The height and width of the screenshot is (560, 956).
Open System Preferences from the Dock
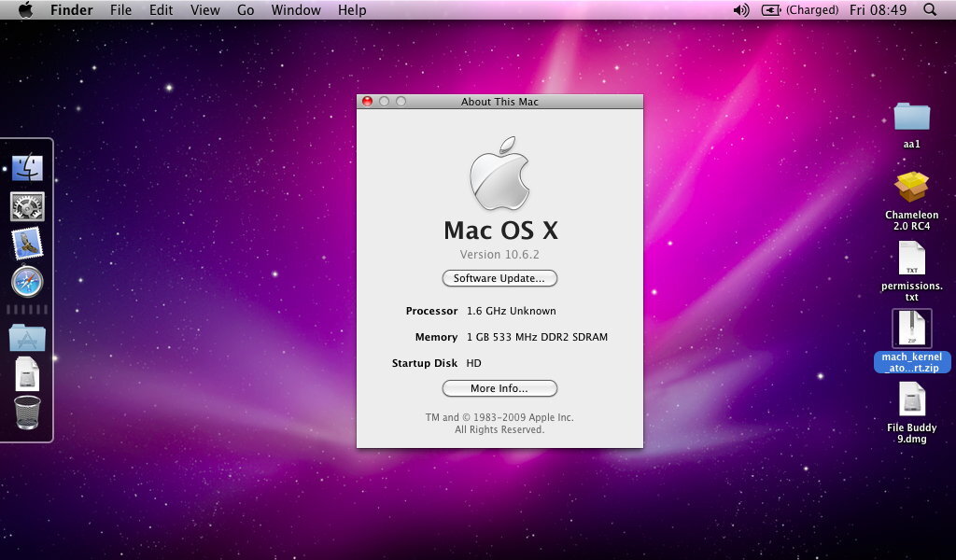point(27,206)
